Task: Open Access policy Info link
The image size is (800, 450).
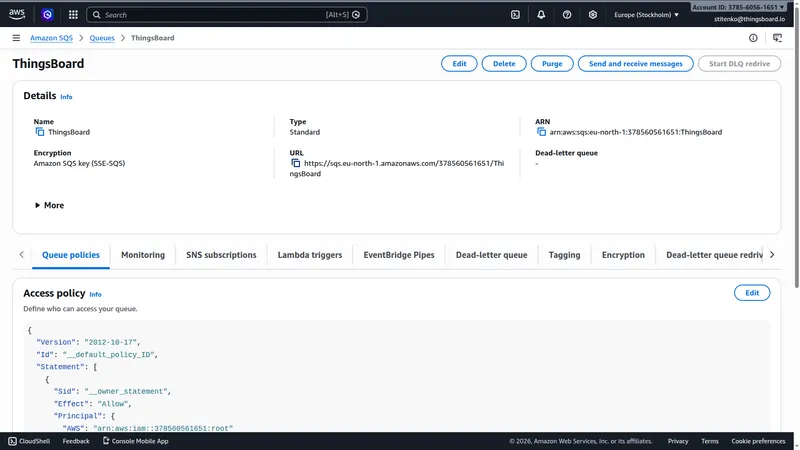Action: click(x=95, y=294)
